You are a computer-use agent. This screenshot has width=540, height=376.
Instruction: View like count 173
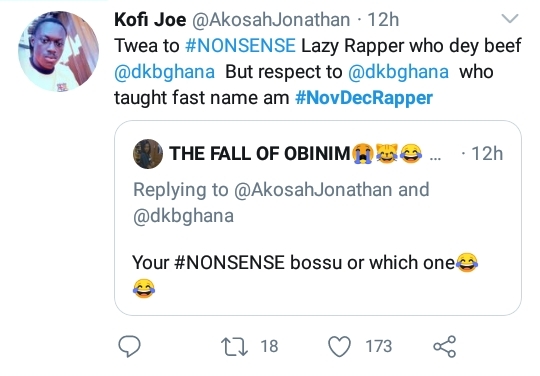[x=378, y=346]
